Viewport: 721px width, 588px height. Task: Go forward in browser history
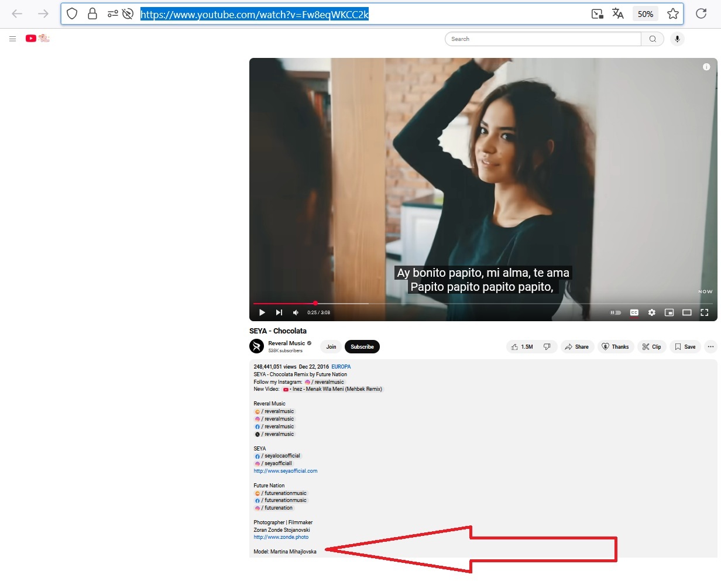pyautogui.click(x=43, y=13)
